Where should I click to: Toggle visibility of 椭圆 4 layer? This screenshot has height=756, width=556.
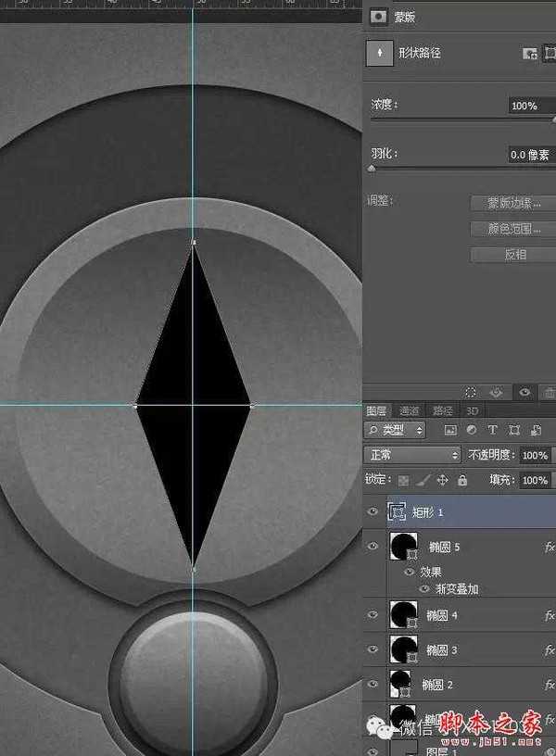373,614
